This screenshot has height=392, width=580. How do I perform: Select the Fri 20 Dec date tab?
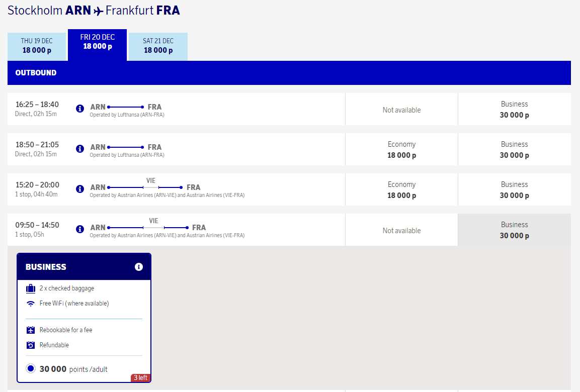[x=98, y=42]
